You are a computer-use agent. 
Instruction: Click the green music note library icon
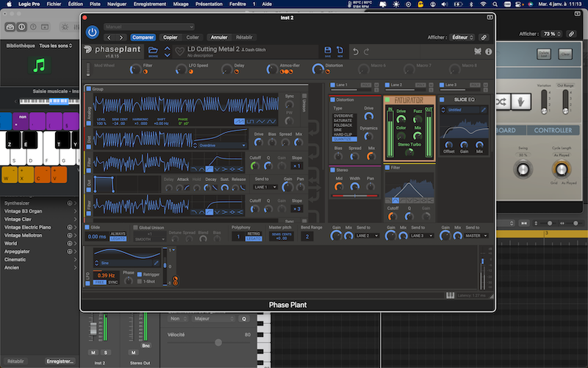coord(39,66)
